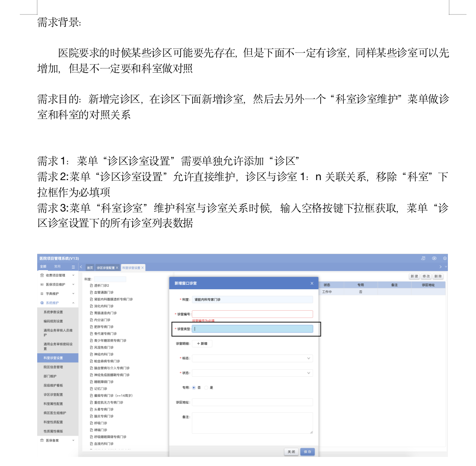Open the header settings gear icon
Viewport: 476px width, 466px height.
(x=445, y=258)
